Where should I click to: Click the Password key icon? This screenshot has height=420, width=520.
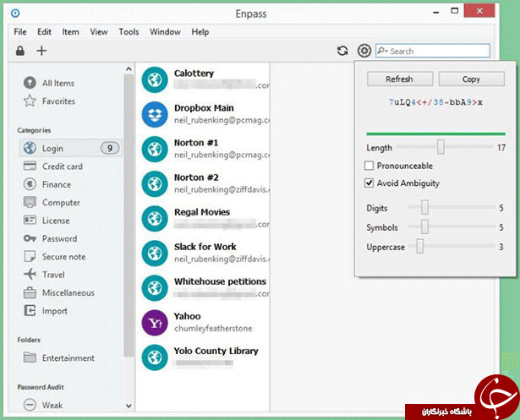30,238
